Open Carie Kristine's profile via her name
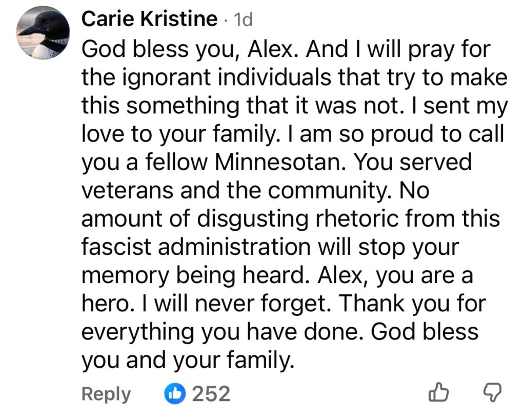The height and width of the screenshot is (420, 525). (149, 19)
